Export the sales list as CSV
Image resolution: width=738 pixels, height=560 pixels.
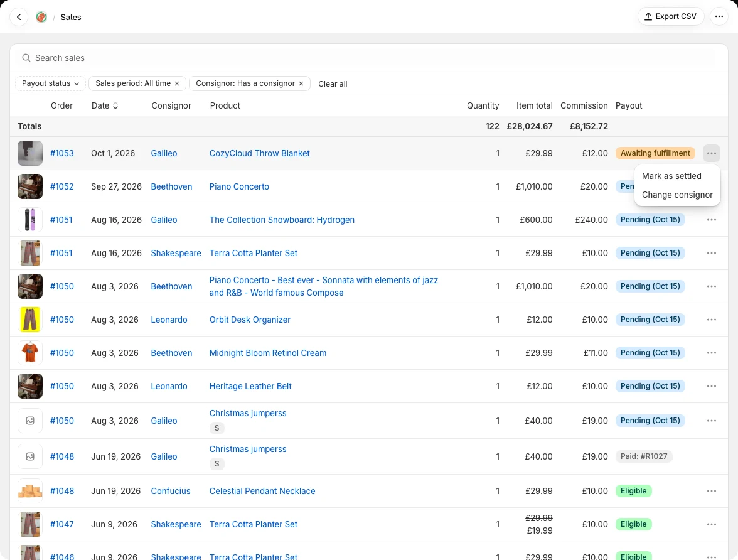(x=671, y=16)
